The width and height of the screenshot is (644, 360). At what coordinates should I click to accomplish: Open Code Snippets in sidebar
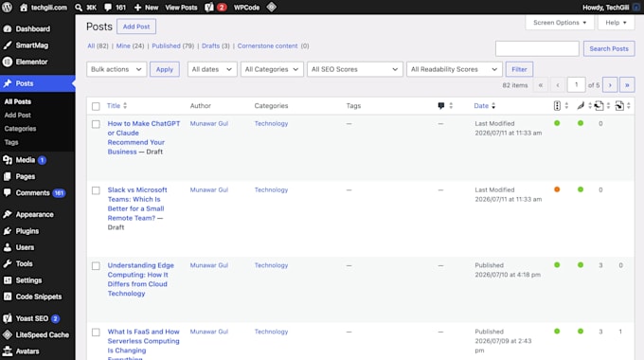point(39,297)
